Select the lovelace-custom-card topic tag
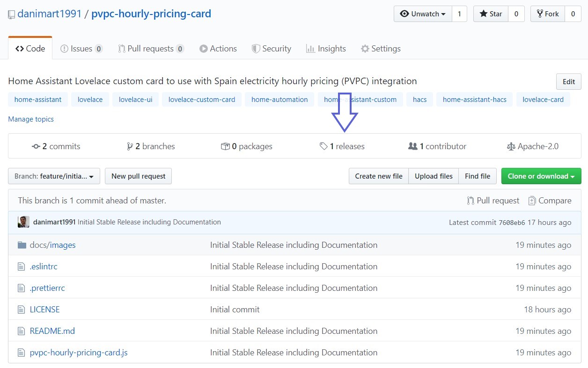The width and height of the screenshot is (588, 368). pos(202,100)
